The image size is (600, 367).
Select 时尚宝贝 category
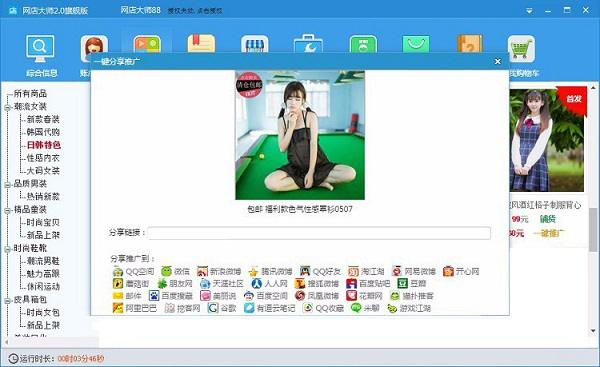point(43,222)
